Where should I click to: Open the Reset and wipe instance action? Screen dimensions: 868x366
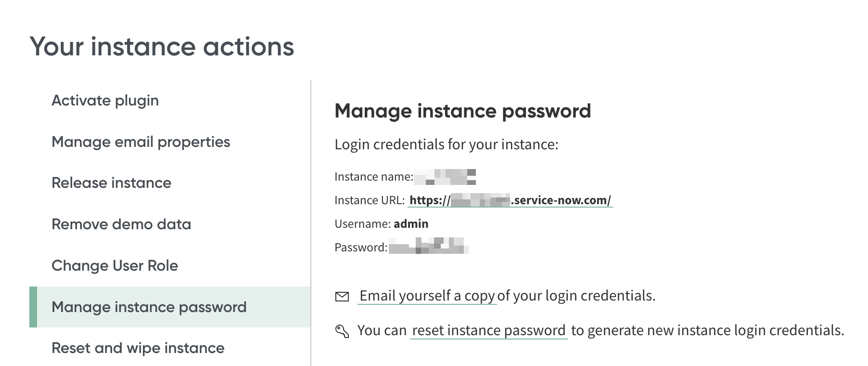[138, 348]
